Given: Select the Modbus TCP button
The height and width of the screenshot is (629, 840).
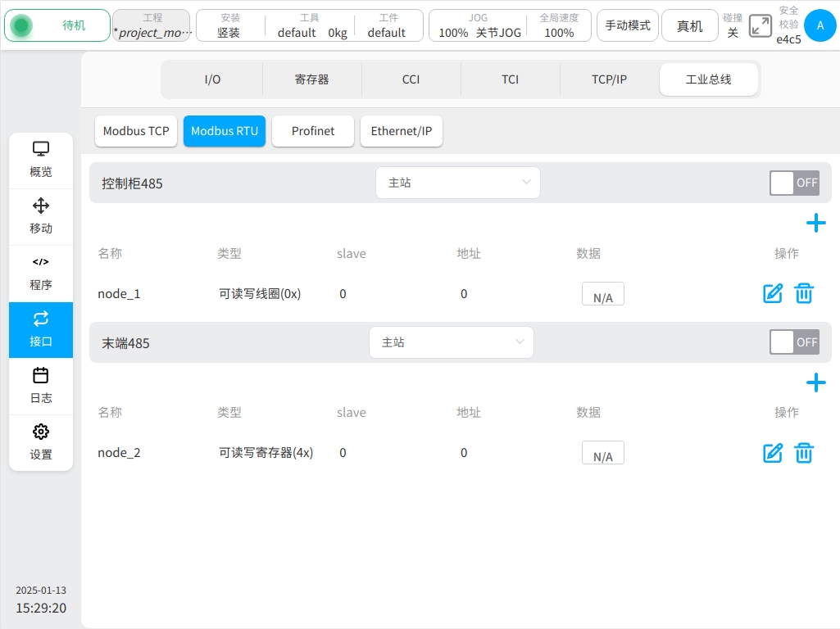Looking at the screenshot, I should [x=136, y=131].
